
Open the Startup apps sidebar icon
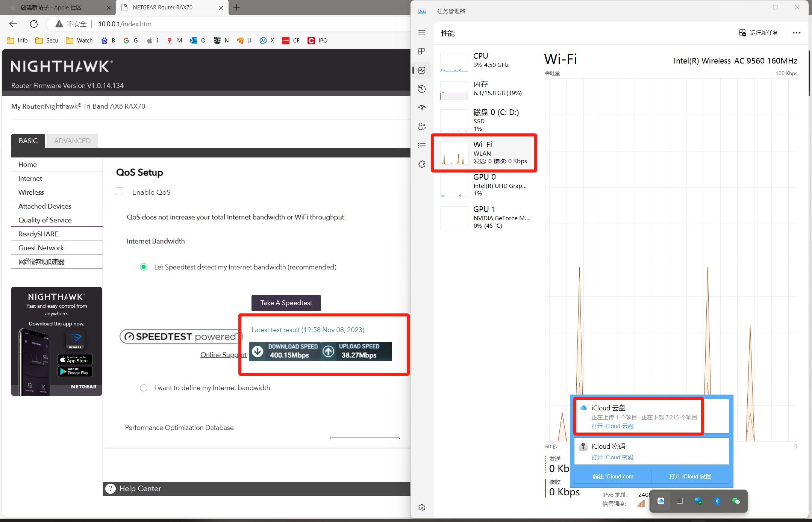click(x=422, y=107)
